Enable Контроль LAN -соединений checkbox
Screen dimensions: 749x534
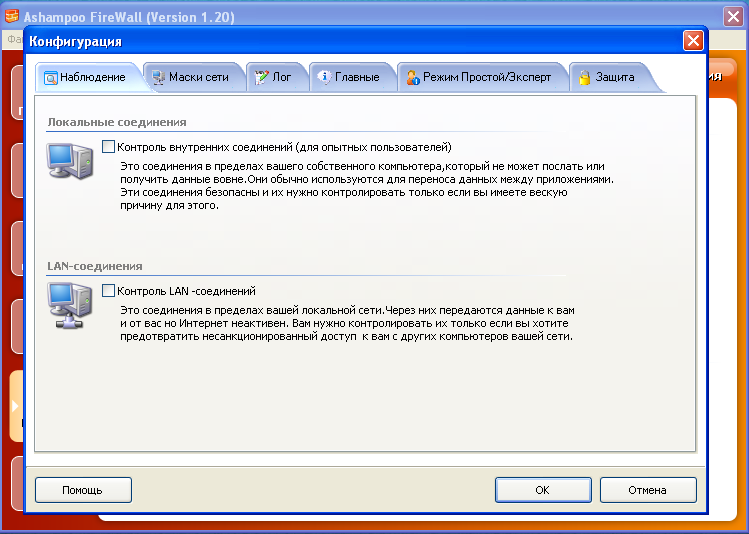point(108,290)
